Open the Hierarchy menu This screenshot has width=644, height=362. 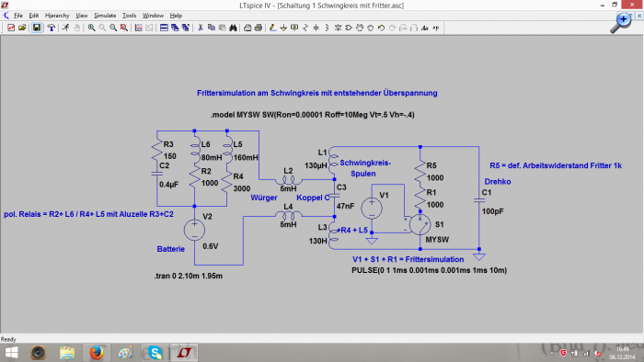tap(57, 16)
